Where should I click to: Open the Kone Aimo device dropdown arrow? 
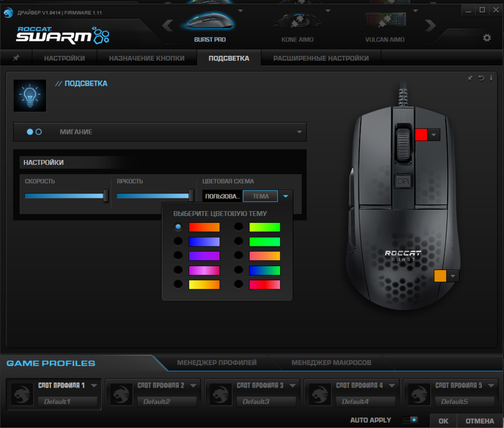328,10
